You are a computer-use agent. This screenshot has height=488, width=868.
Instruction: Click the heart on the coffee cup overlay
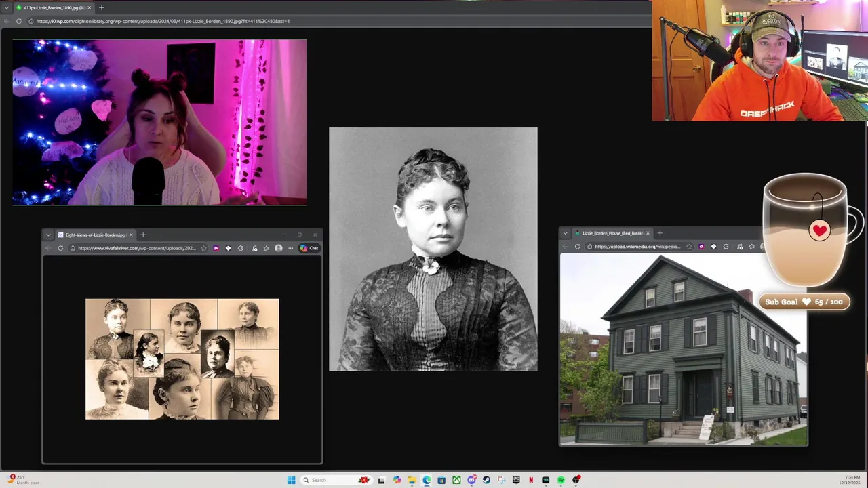coord(819,230)
